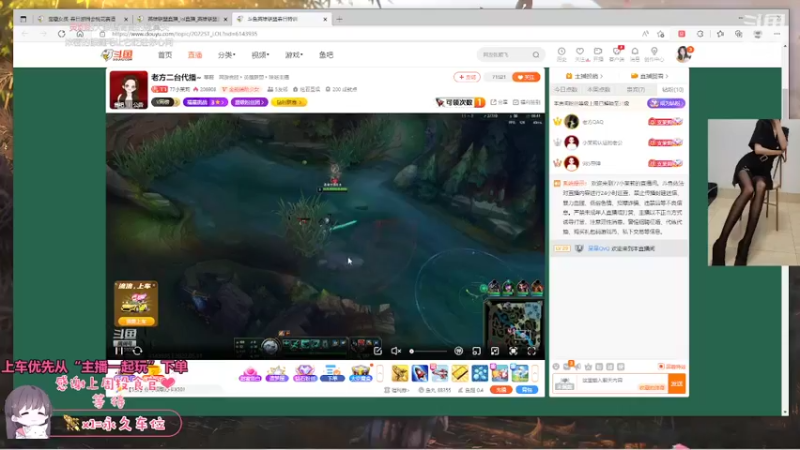Switch to first ranking tab 今日
The image size is (800, 450).
[x=565, y=89]
